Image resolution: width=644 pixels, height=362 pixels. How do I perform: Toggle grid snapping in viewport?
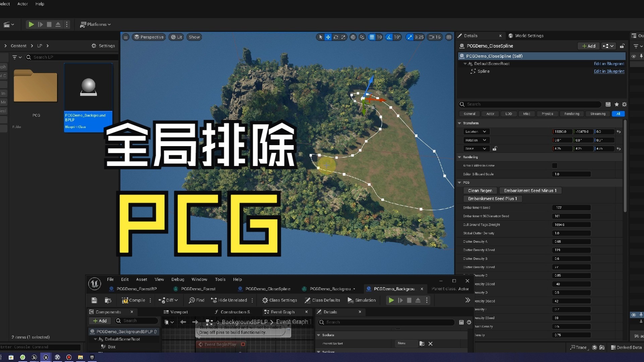[372, 37]
